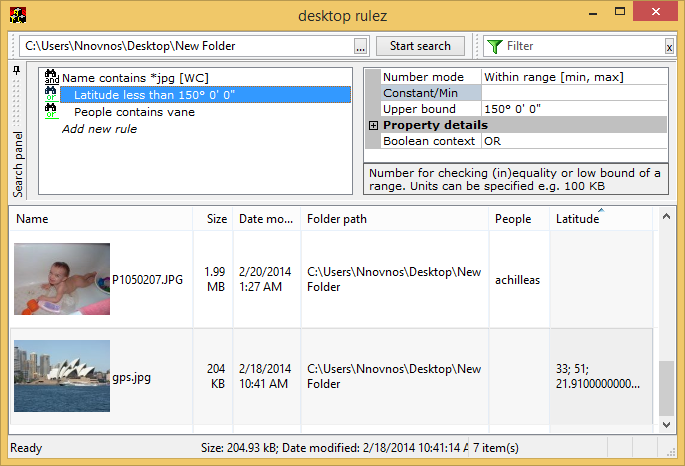Viewport: 685px width, 466px height.
Task: Click into the Filter text box
Action: (585, 46)
